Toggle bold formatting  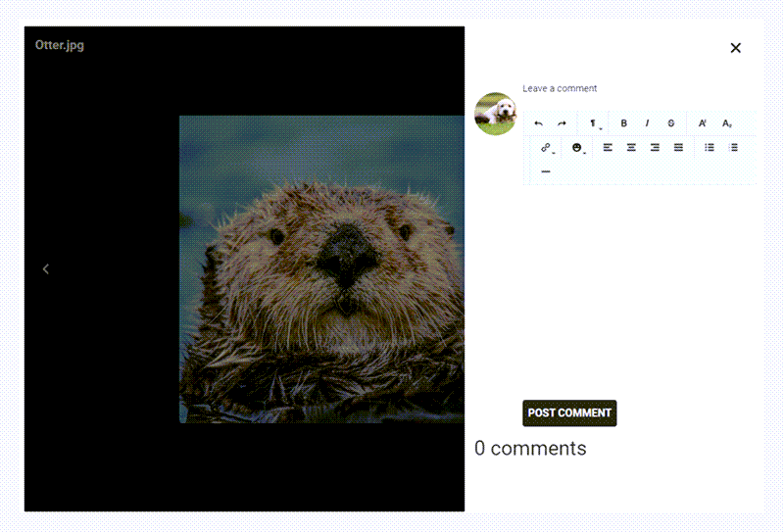[624, 123]
